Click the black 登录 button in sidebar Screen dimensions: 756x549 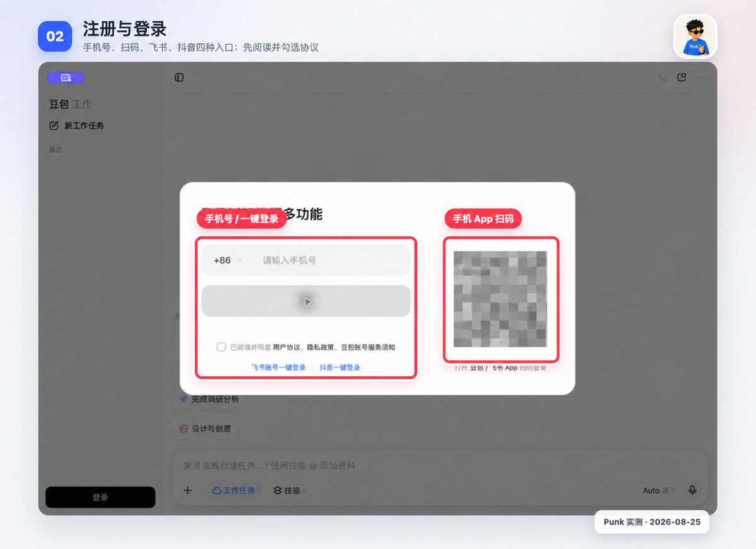point(101,497)
